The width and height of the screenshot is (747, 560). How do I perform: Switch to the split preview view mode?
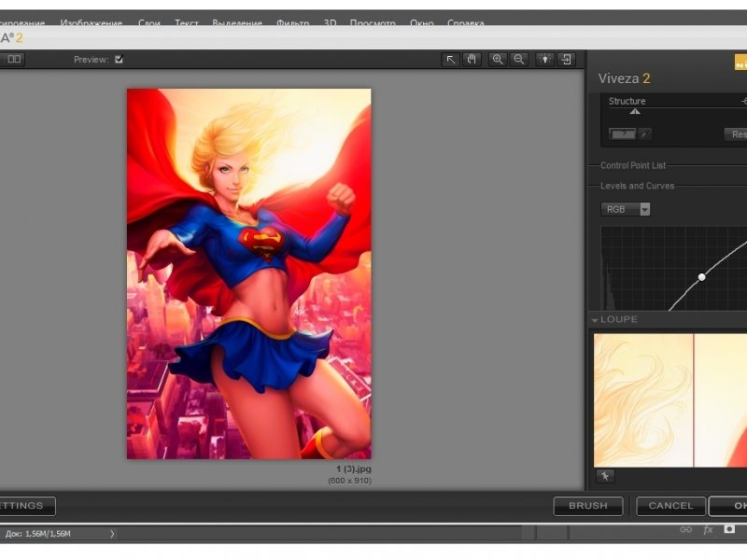[x=14, y=59]
